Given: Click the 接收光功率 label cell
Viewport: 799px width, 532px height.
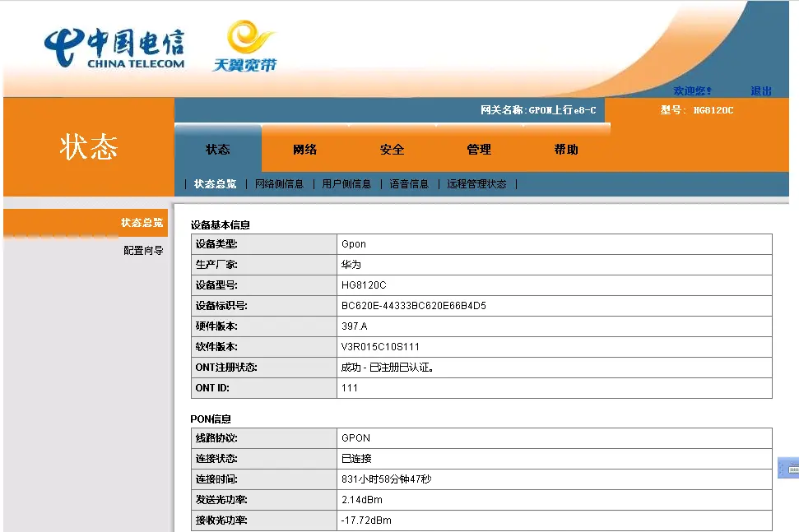Looking at the screenshot, I should [264, 520].
